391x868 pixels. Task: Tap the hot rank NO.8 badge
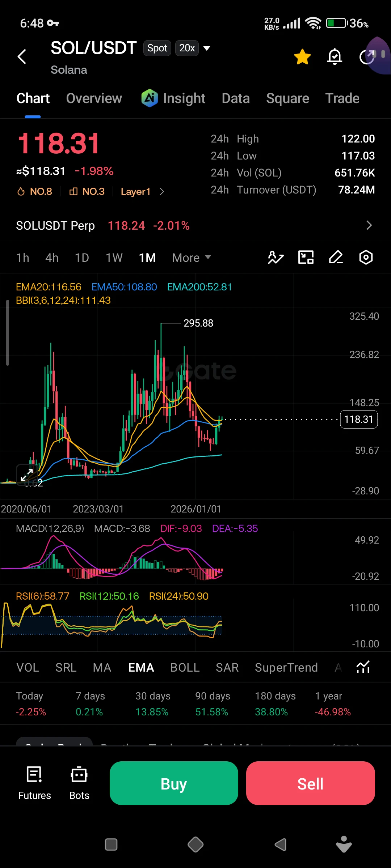(35, 191)
